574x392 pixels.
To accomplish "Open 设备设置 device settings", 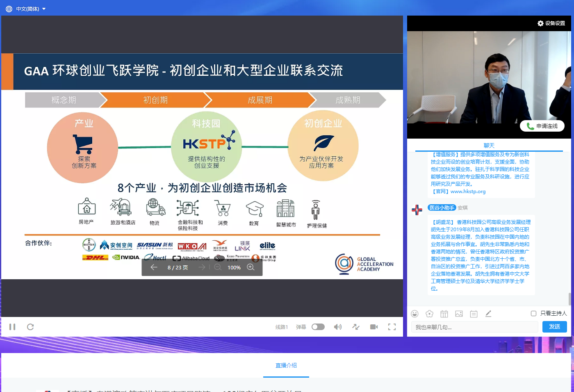I will (x=551, y=23).
